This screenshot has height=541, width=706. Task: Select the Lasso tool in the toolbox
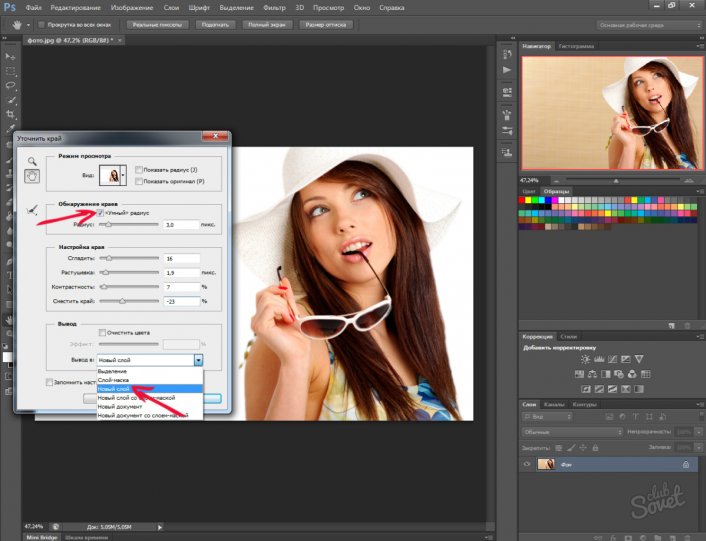coord(10,86)
